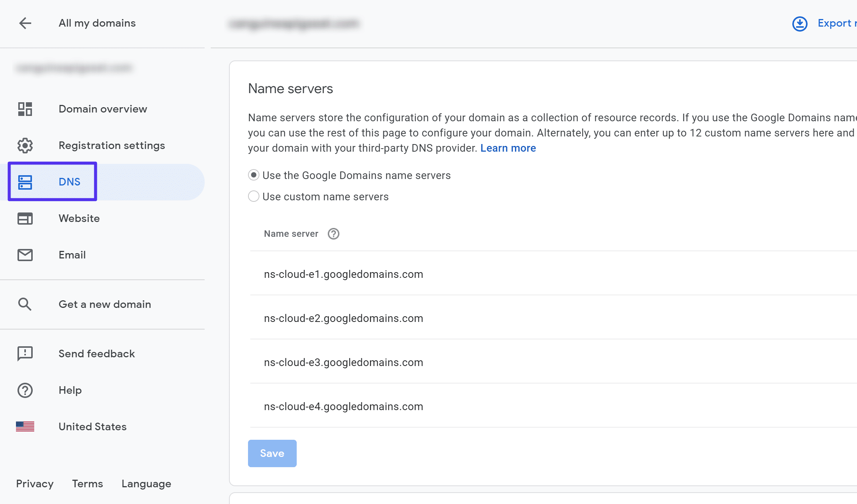857x504 pixels.
Task: Click the DNS sidebar icon
Action: [x=25, y=181]
